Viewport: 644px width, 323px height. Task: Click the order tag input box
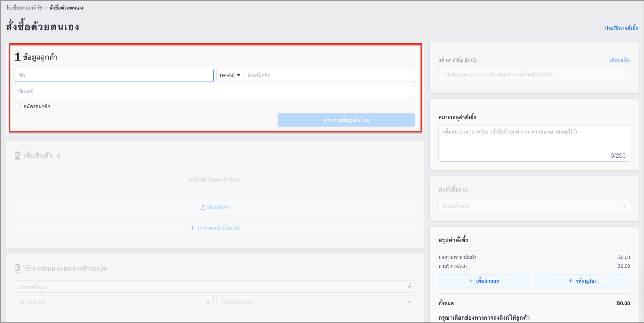534,75
